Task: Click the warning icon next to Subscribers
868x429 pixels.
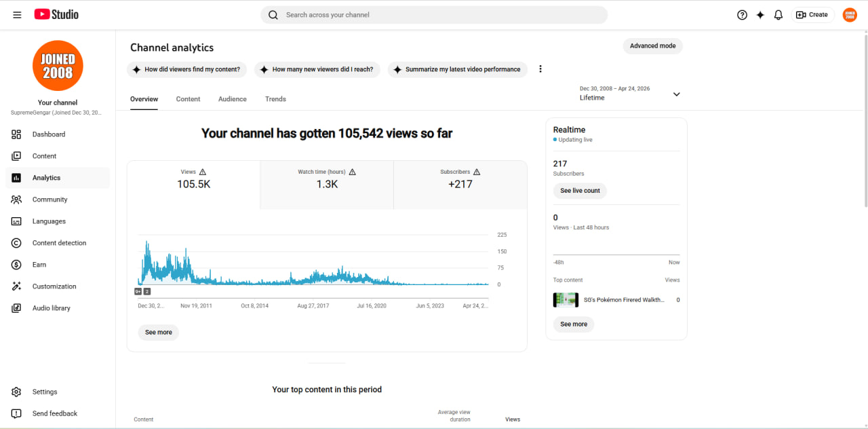Action: click(x=477, y=172)
